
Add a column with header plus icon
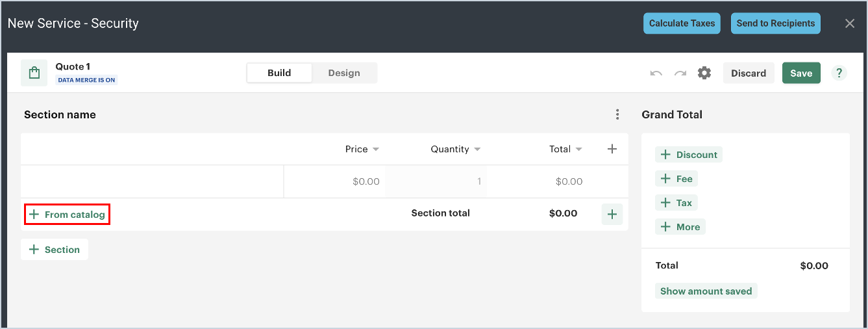point(612,149)
